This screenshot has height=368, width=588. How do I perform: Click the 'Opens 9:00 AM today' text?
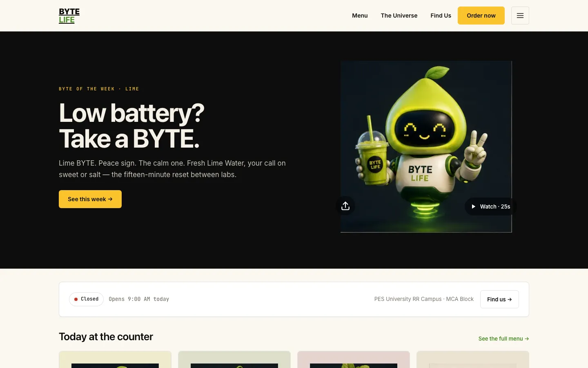click(x=139, y=299)
